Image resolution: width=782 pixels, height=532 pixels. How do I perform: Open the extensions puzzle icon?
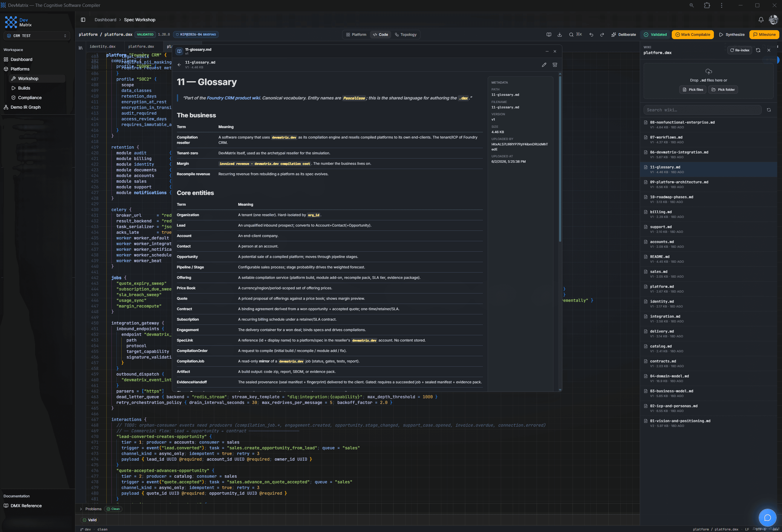click(x=707, y=5)
